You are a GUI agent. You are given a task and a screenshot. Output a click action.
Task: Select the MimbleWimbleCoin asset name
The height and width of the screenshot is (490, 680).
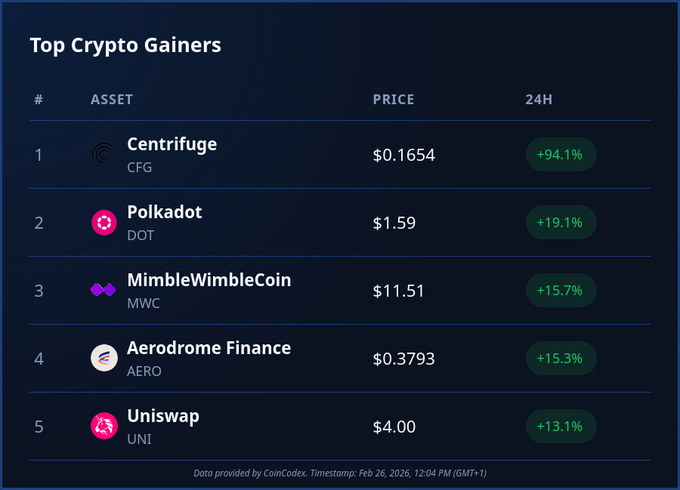coord(209,280)
